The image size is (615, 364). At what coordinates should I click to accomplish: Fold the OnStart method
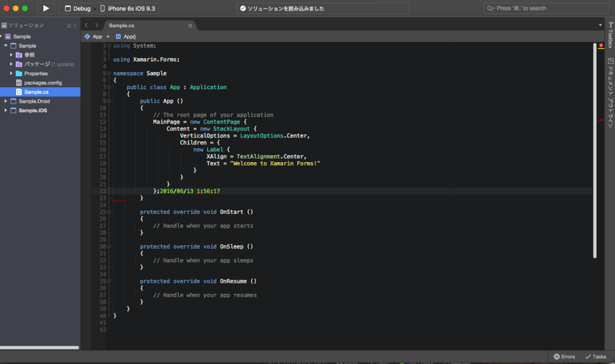point(109,212)
